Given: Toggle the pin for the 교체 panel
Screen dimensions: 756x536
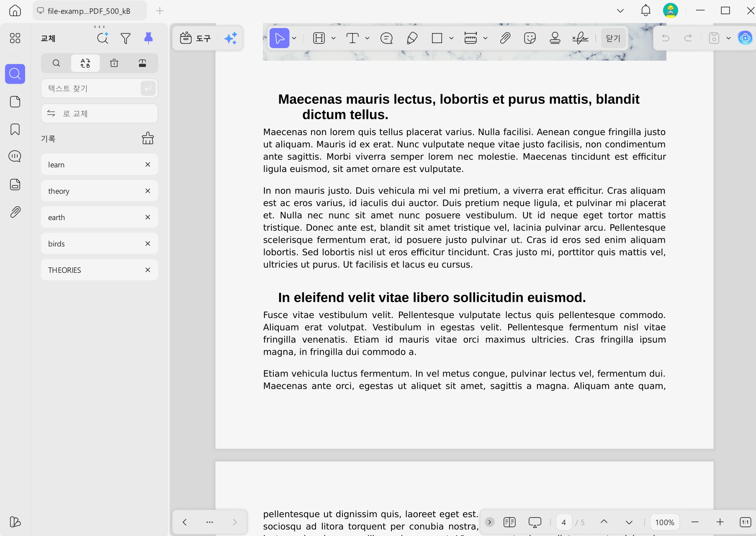Looking at the screenshot, I should click(148, 38).
